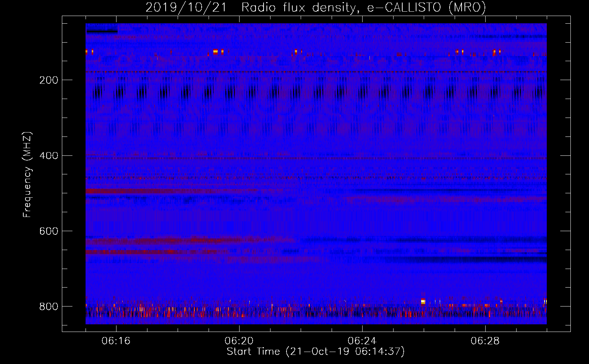The width and height of the screenshot is (589, 364).
Task: Click the plot title '2019/10/21 Radio flux density'
Action: point(316,8)
